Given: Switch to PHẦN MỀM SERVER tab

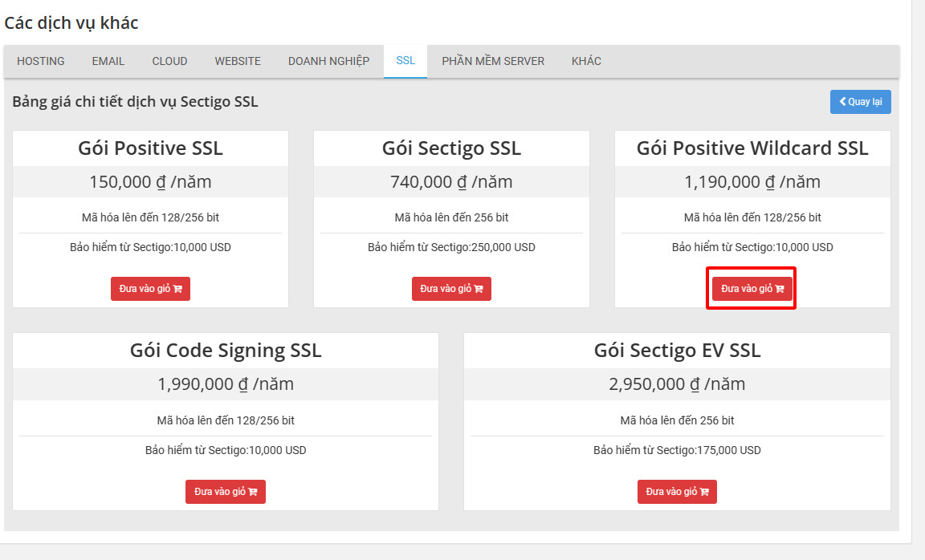Looking at the screenshot, I should 493,61.
